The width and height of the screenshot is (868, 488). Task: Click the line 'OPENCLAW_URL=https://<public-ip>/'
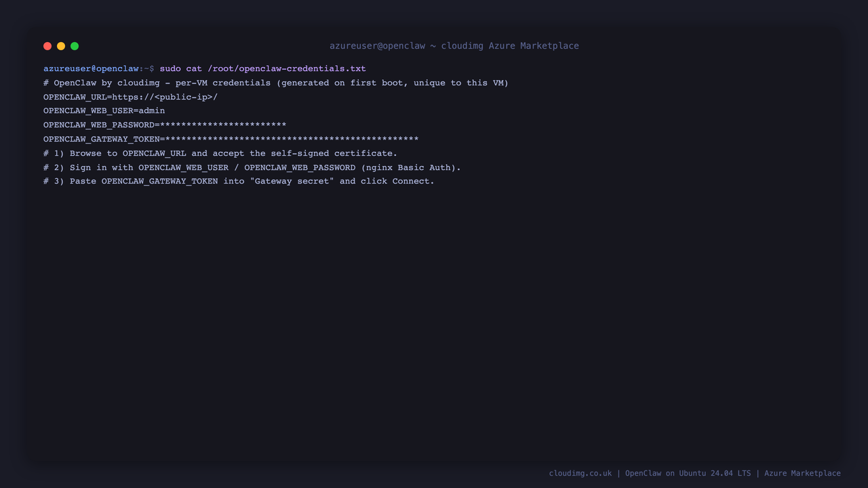[x=131, y=97]
